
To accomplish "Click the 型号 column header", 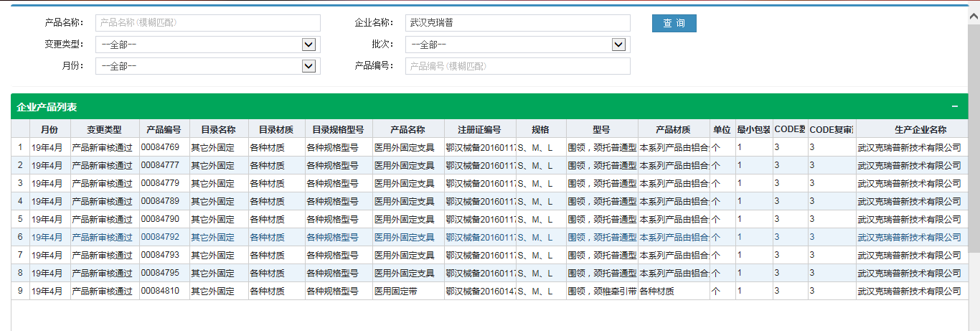I will 601,130.
